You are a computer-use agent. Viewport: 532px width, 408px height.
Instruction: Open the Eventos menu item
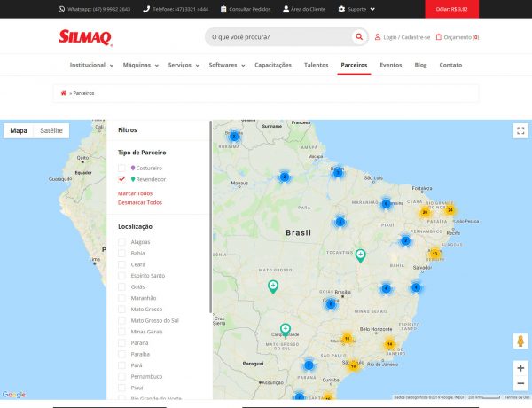(390, 65)
